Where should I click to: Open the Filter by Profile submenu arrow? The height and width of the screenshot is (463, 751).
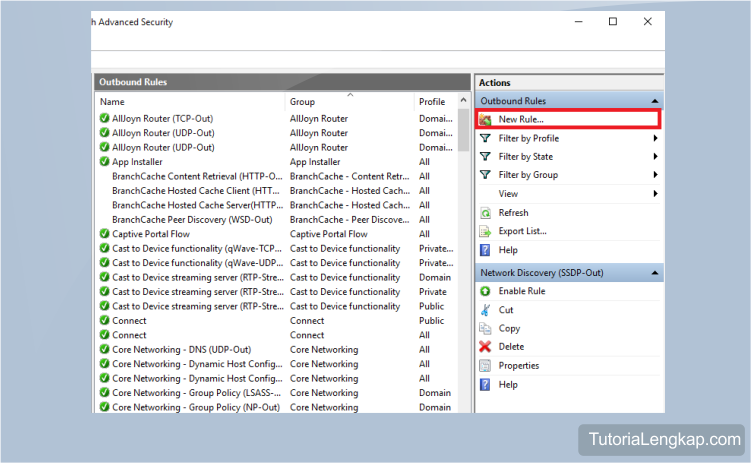point(655,138)
